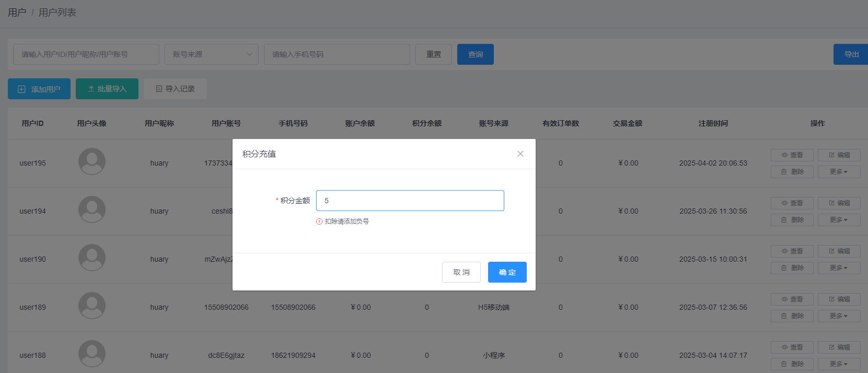This screenshot has width=868, height=373.
Task: Click the 重置 reset button
Action: click(x=433, y=54)
